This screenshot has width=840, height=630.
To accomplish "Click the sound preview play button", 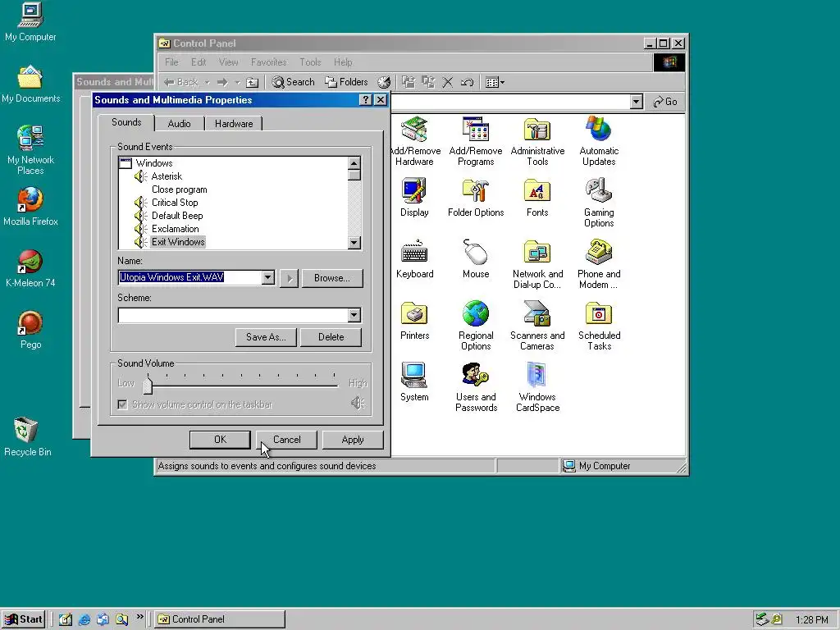I will [x=289, y=278].
